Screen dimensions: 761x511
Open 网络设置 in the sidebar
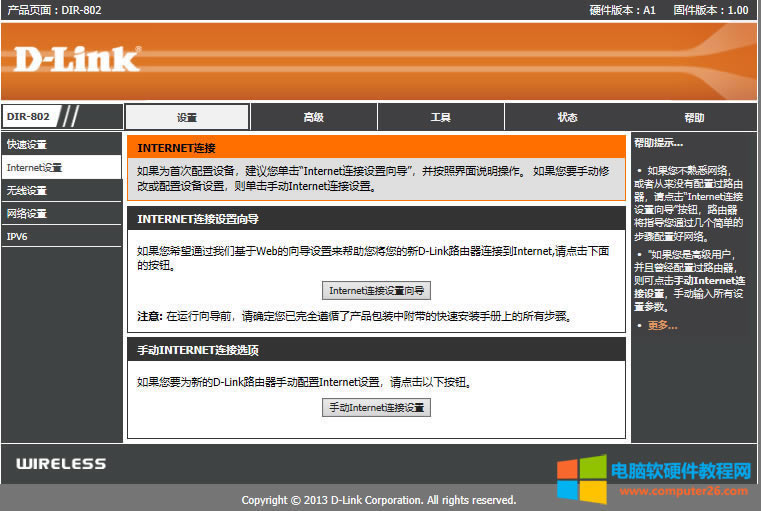[28, 213]
